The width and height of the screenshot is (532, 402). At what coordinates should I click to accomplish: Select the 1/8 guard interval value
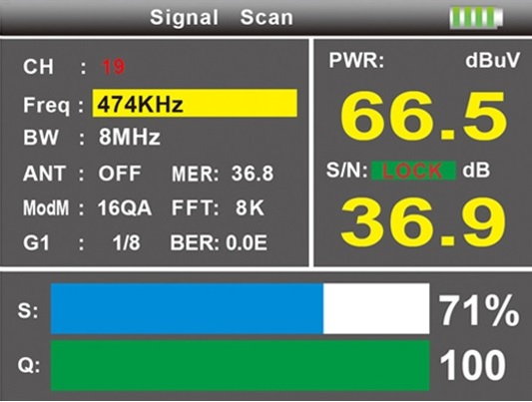(126, 243)
